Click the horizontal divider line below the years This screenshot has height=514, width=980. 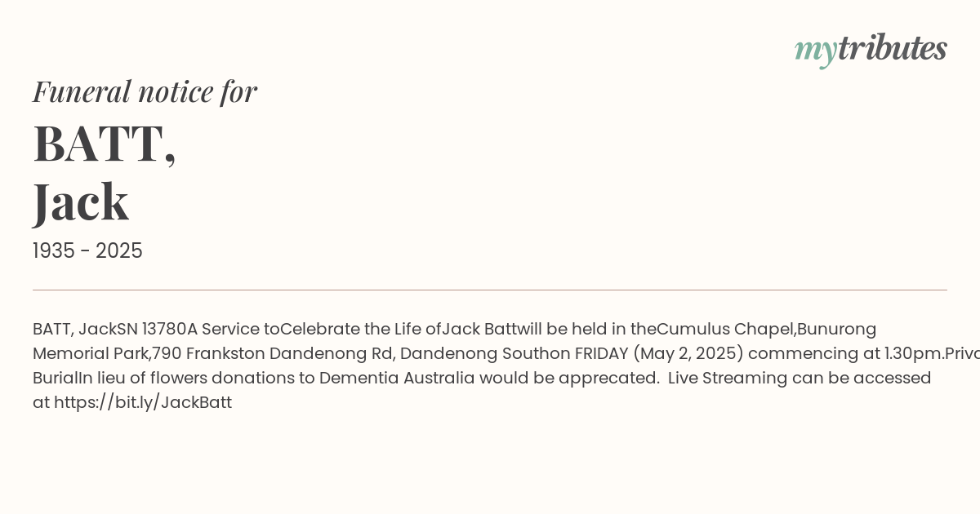point(490,290)
